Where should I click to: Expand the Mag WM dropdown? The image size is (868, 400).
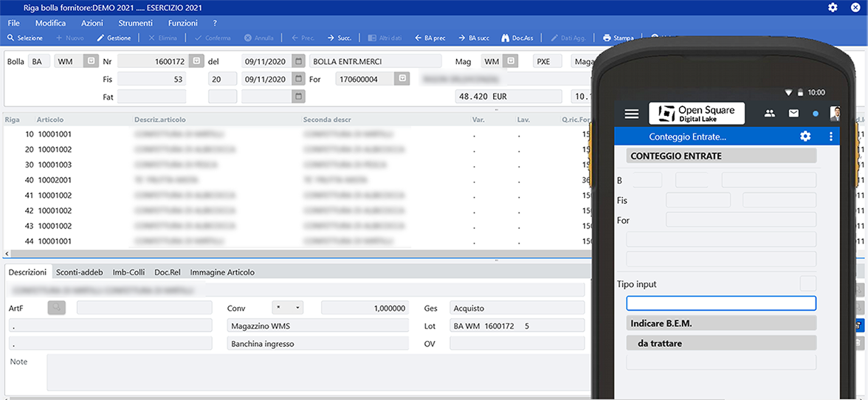(511, 61)
